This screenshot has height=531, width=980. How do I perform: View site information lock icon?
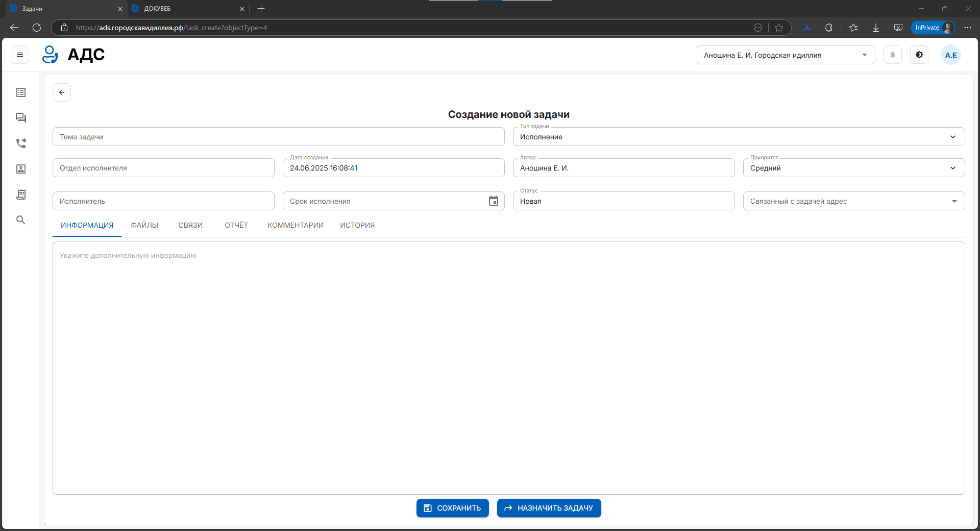[x=64, y=28]
